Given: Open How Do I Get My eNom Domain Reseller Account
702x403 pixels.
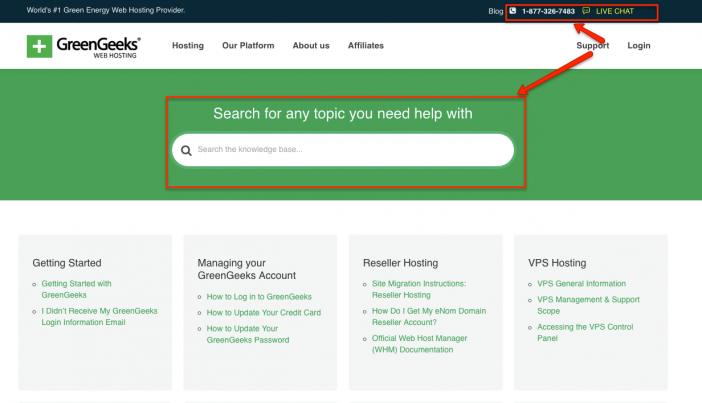Looking at the screenshot, I should click(x=428, y=317).
